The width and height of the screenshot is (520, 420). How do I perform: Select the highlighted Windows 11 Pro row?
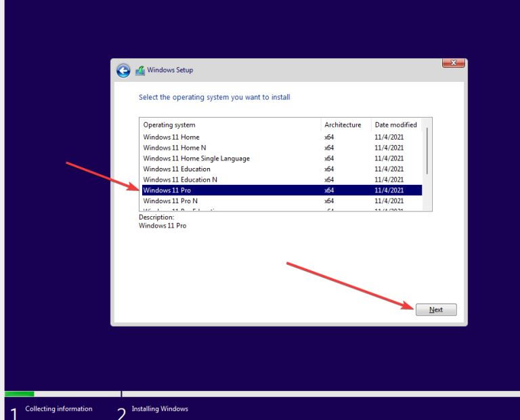[x=282, y=190]
